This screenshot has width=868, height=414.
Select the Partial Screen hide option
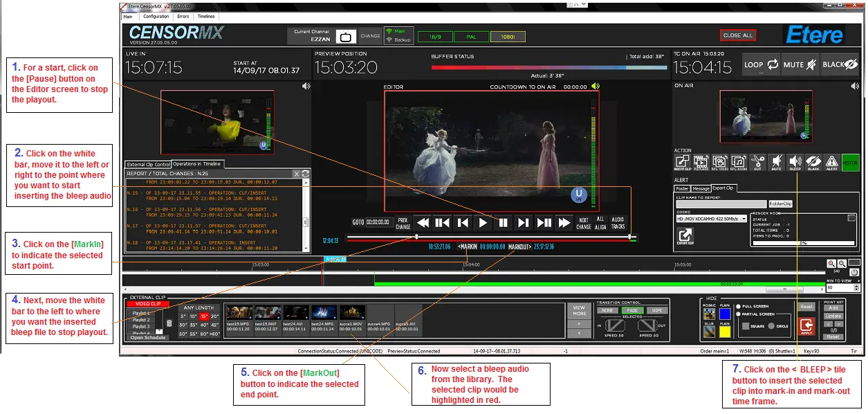pyautogui.click(x=739, y=314)
